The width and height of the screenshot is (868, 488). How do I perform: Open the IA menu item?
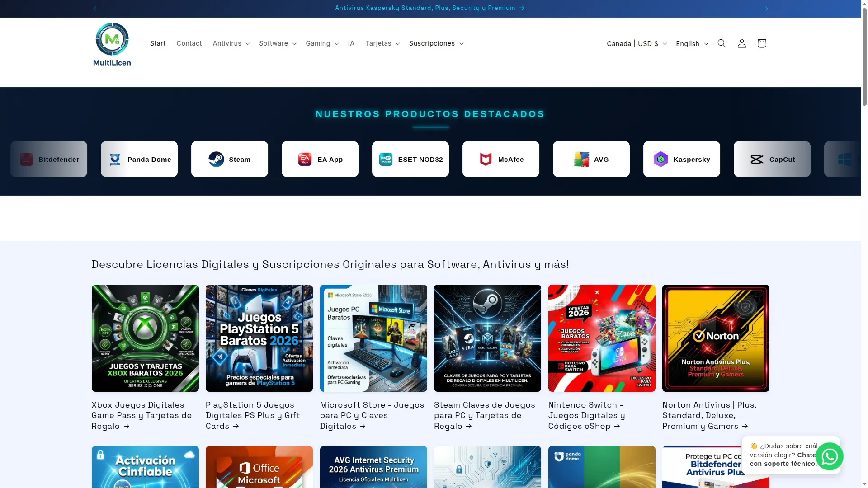351,43
